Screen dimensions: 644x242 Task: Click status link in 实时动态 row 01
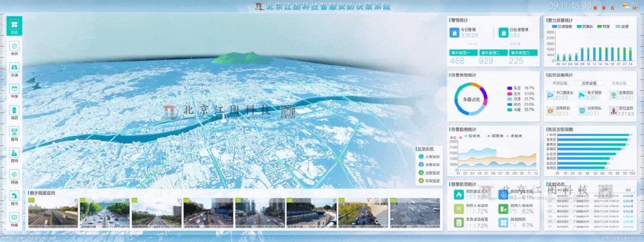click(x=629, y=196)
